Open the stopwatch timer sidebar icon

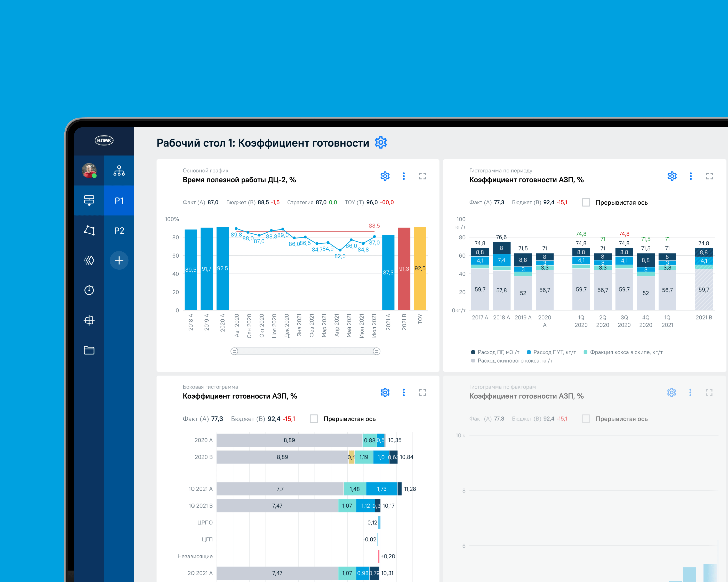point(89,290)
